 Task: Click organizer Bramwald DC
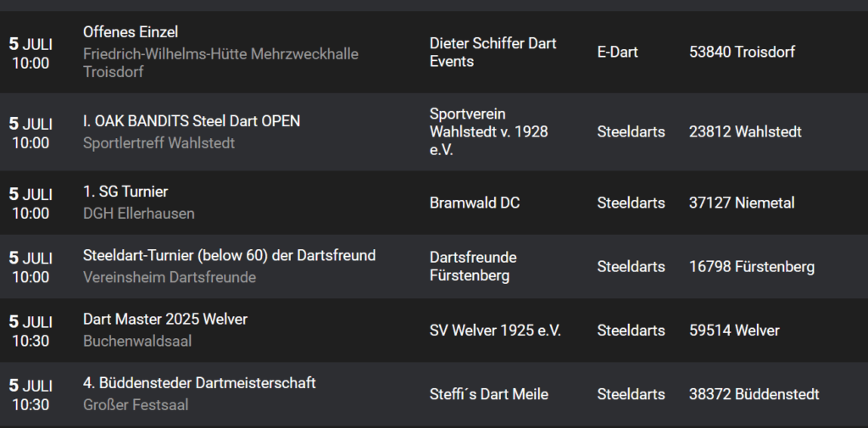(x=475, y=203)
